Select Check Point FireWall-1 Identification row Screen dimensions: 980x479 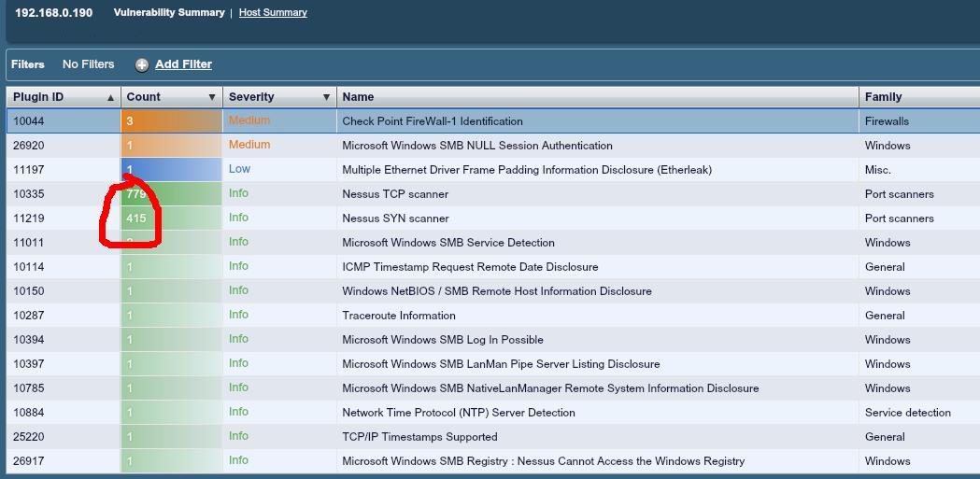pyautogui.click(x=433, y=121)
